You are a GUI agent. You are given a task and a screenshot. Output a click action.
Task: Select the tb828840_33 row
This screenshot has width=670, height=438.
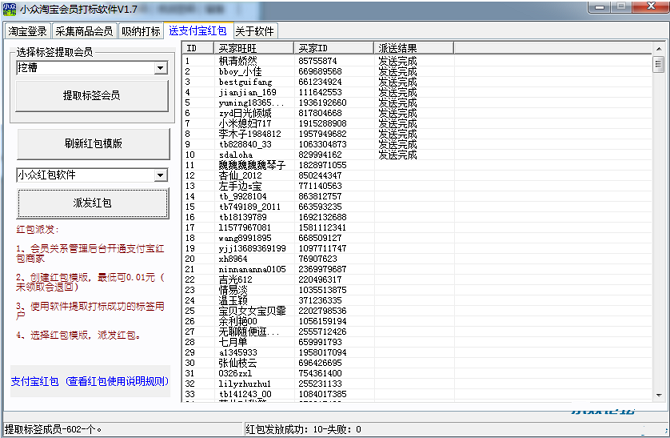click(x=417, y=144)
